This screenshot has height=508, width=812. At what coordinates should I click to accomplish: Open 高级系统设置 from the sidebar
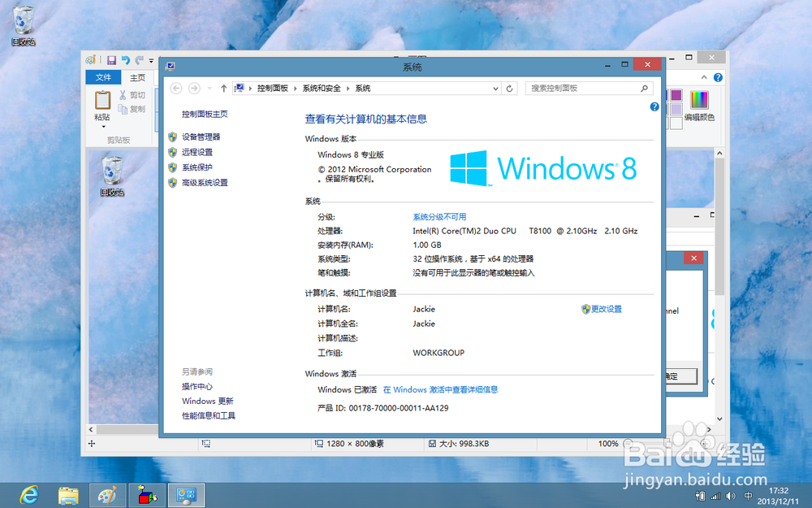coord(205,182)
